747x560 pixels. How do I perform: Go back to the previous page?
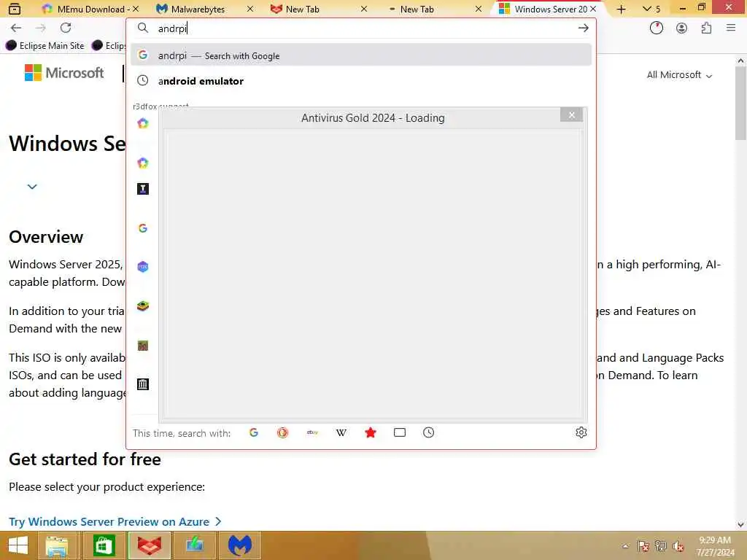tap(16, 28)
